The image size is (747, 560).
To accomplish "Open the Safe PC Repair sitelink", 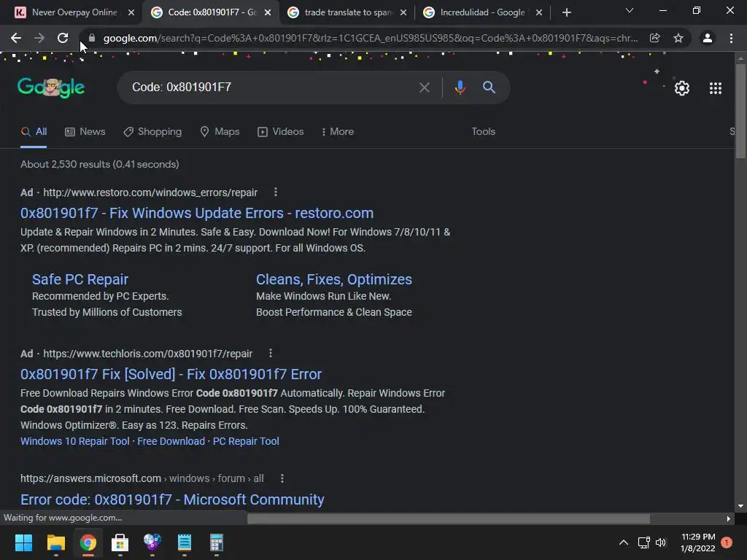I will tap(80, 279).
